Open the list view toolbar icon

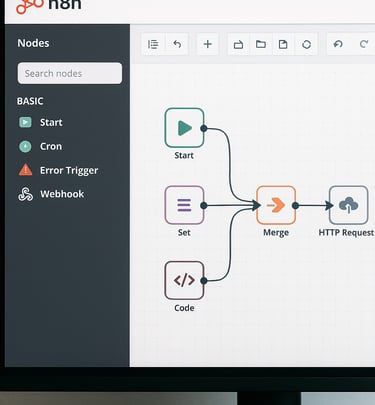[x=153, y=44]
